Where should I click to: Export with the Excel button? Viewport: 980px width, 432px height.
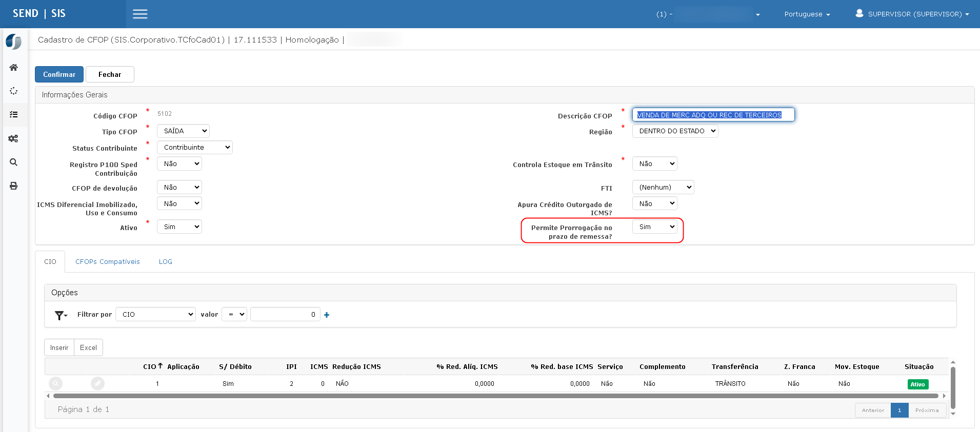pos(88,347)
